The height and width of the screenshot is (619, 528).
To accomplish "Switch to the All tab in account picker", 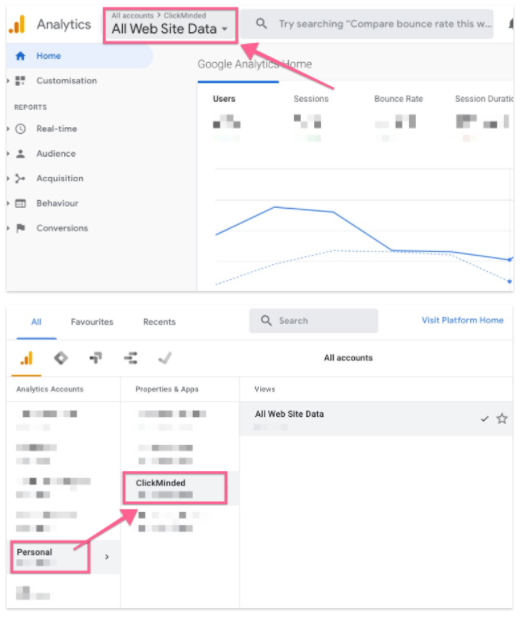I will pos(36,322).
